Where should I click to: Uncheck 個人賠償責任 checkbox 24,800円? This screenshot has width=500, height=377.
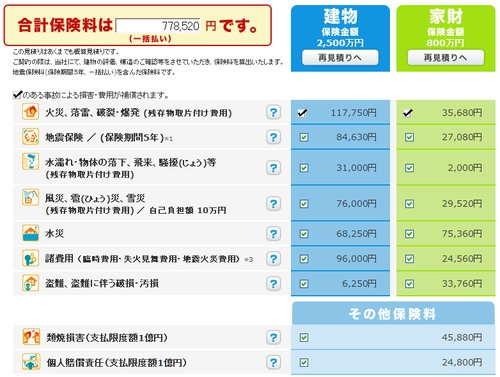(x=304, y=363)
